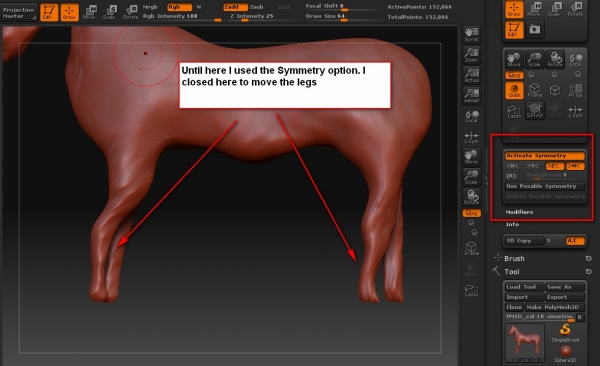
Task: Toggle the Pt Sel icon
Action: click(575, 90)
